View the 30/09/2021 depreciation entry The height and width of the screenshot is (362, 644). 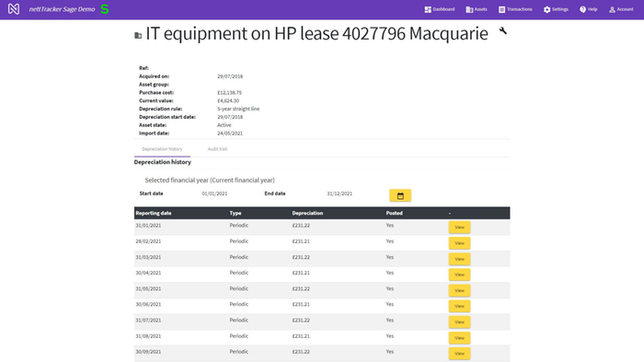(x=459, y=354)
